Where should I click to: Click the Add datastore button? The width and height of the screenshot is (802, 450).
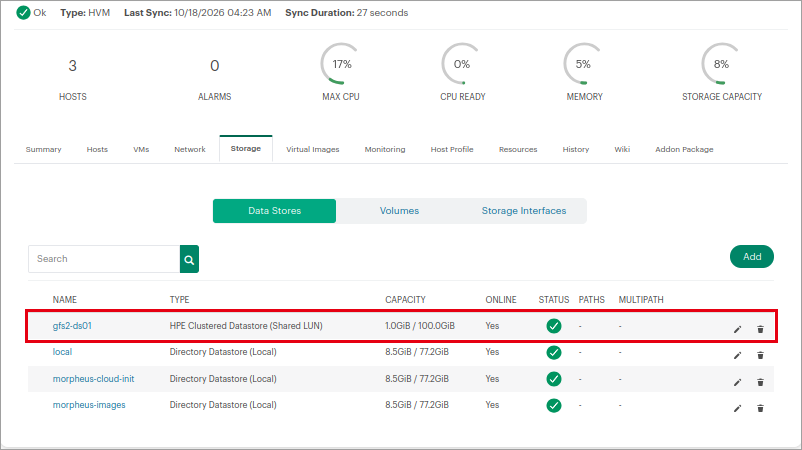751,257
